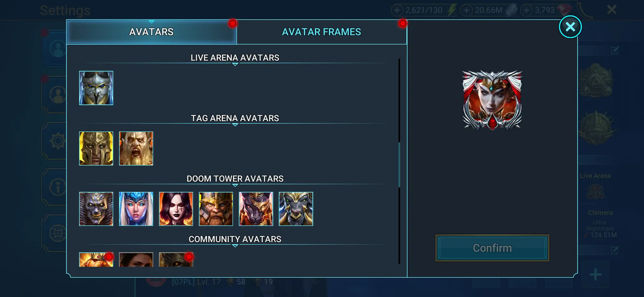Select the silver helmet Live Arena avatar
The image size is (644, 297).
(96, 88)
